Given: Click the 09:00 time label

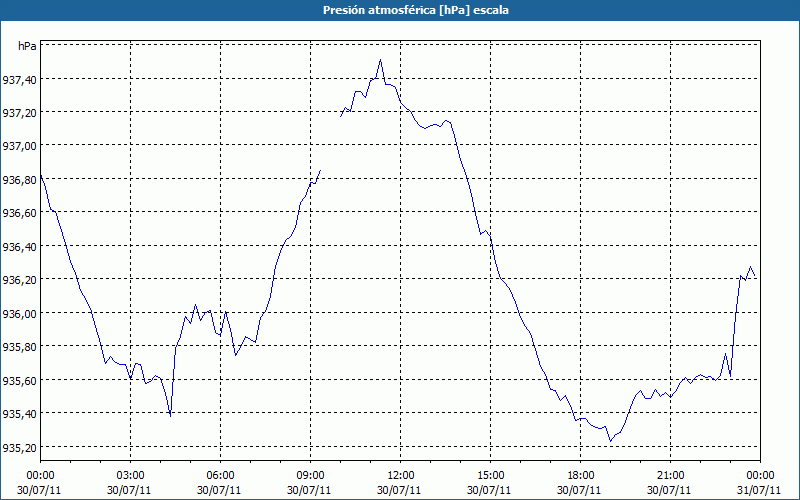Looking at the screenshot, I should point(310,476).
